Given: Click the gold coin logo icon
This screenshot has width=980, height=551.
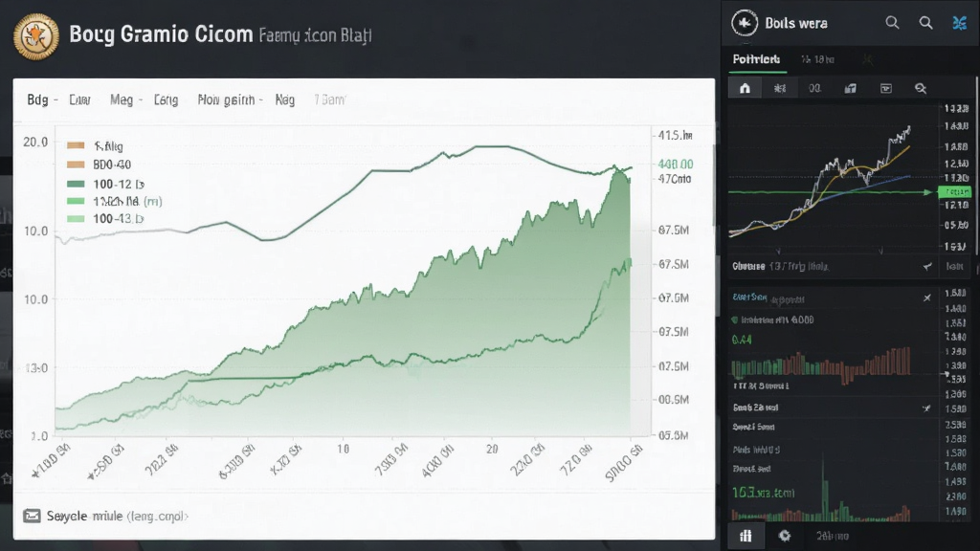Looking at the screenshot, I should click(x=36, y=36).
